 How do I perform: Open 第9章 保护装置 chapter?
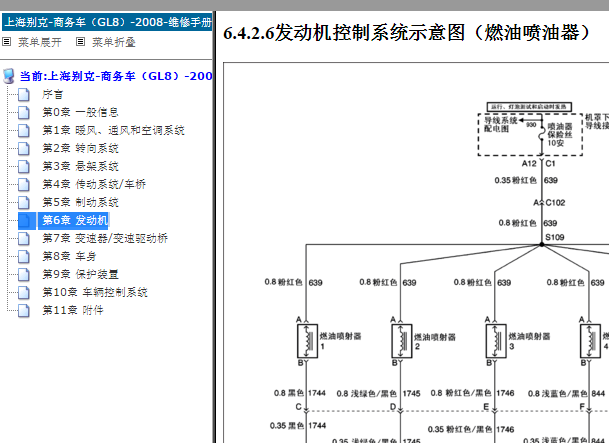click(80, 274)
